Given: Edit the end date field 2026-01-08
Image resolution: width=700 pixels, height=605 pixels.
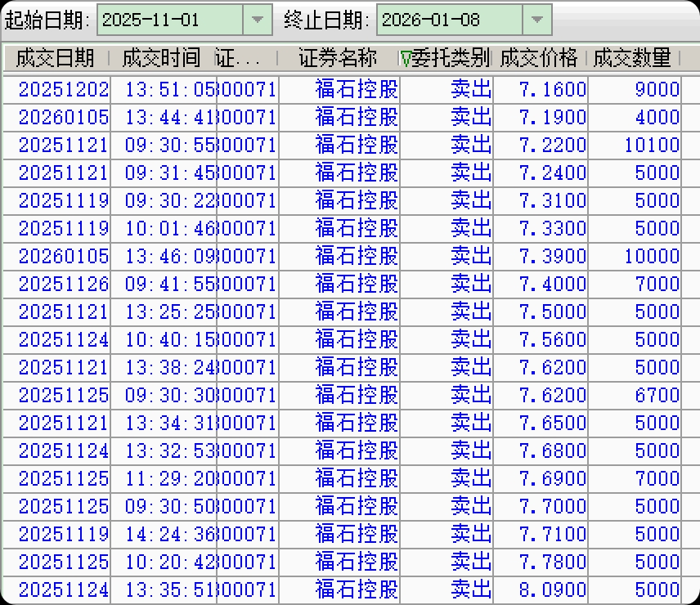Looking at the screenshot, I should [450, 20].
